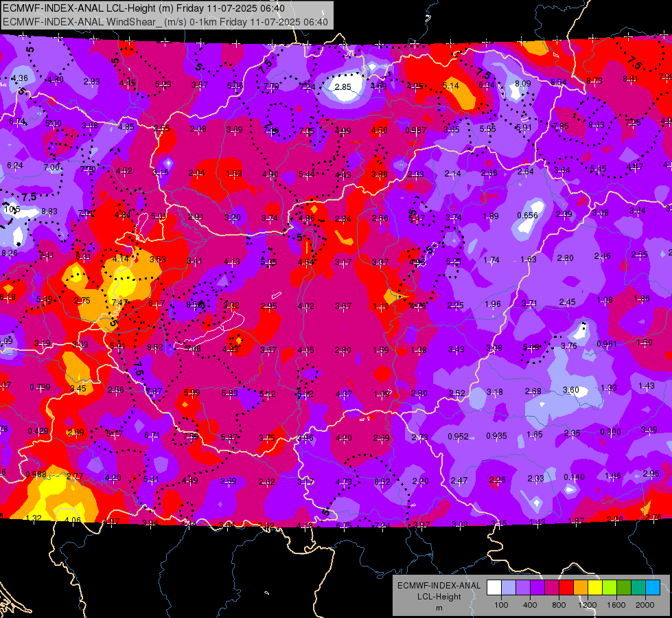This screenshot has width=672, height=618.
Task: Click the legend label 400
Action: point(530,605)
